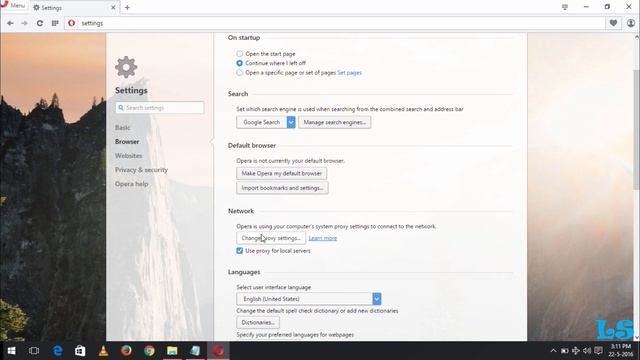This screenshot has height=360, width=640.
Task: Launch Google Chrome from taskbar
Action: point(149,351)
